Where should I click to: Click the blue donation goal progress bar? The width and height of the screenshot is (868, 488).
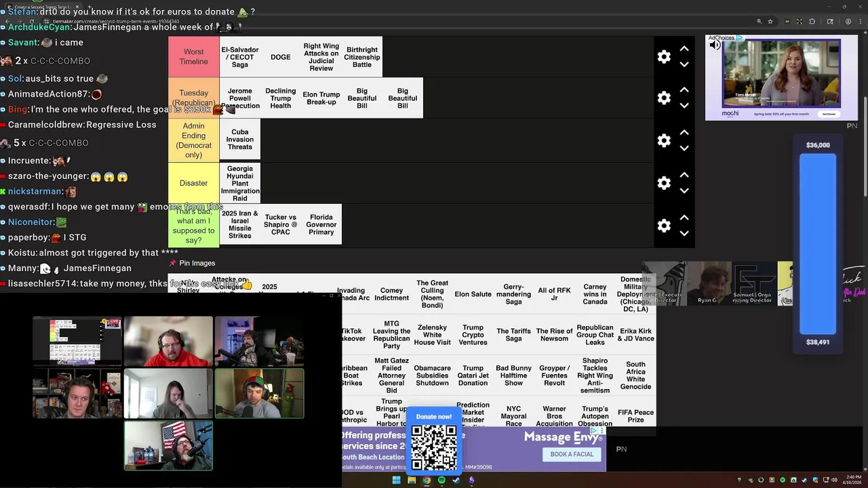818,244
